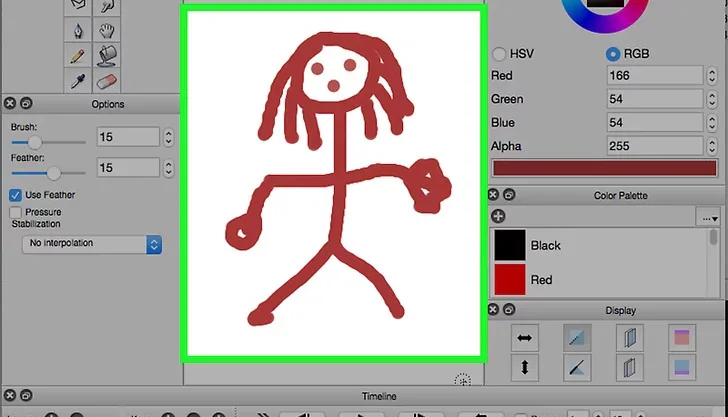
Task: Toggle next-frame onion skin
Action: (630, 367)
